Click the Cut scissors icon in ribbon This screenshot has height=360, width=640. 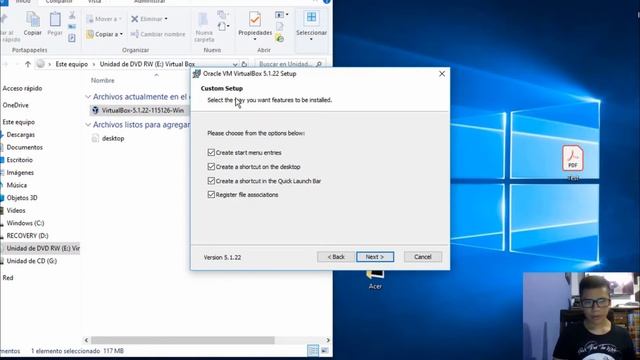72,16
